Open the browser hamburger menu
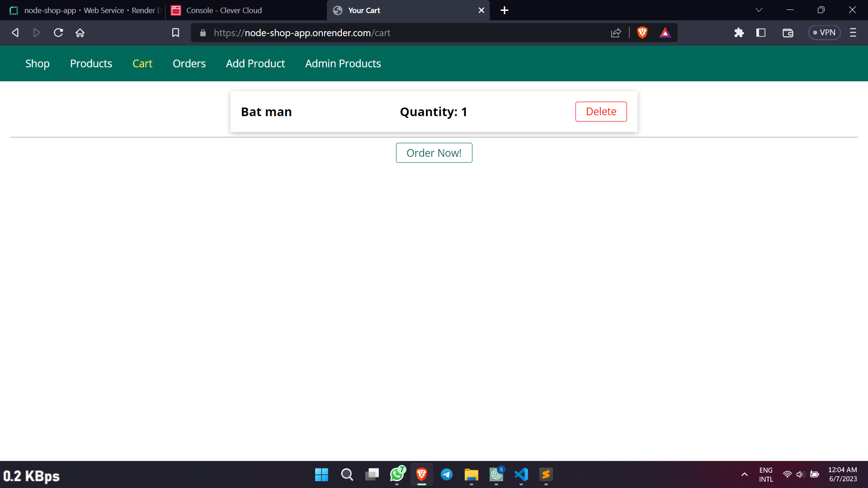868x488 pixels. click(853, 33)
